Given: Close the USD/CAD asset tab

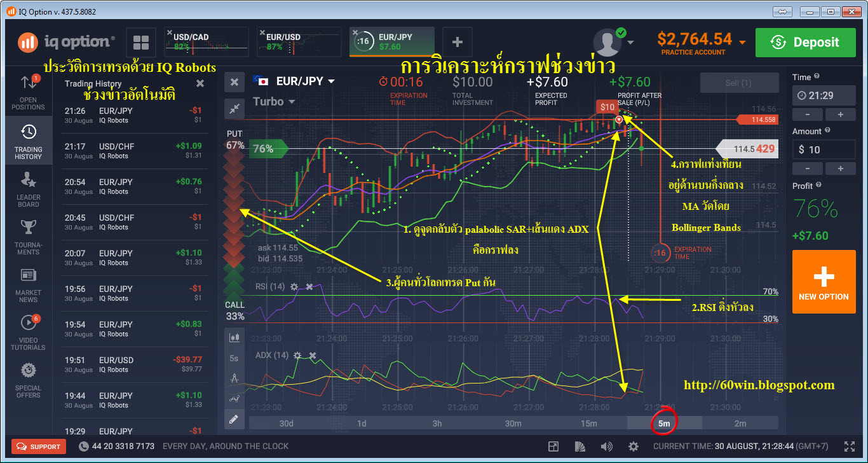Looking at the screenshot, I should pyautogui.click(x=169, y=32).
